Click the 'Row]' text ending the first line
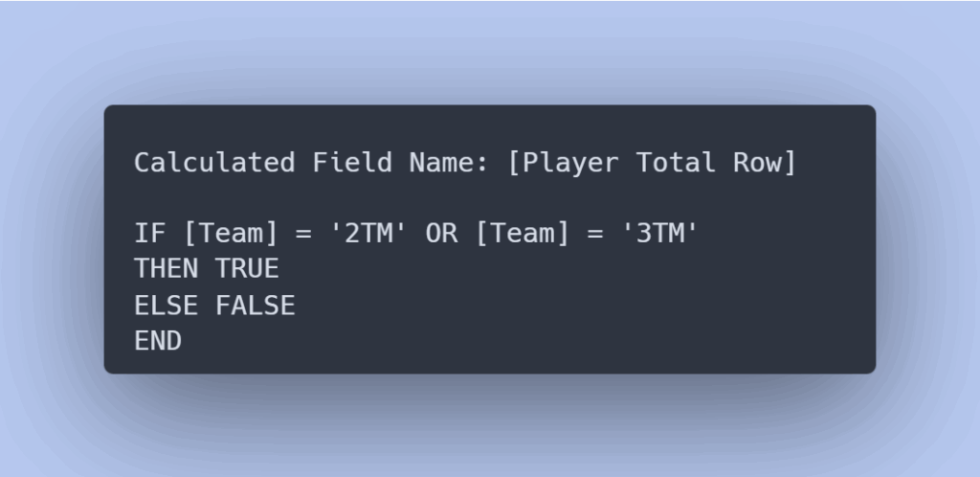The image size is (980, 477). point(765,163)
